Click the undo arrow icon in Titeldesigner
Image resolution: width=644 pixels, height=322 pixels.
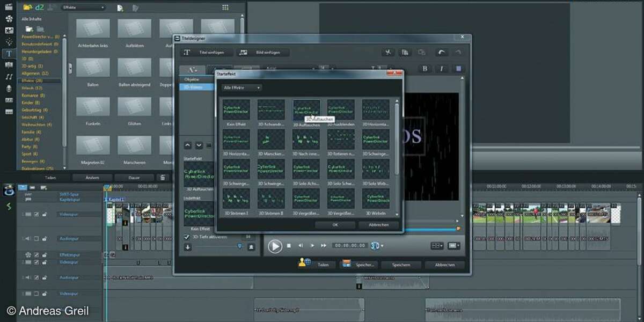click(441, 53)
